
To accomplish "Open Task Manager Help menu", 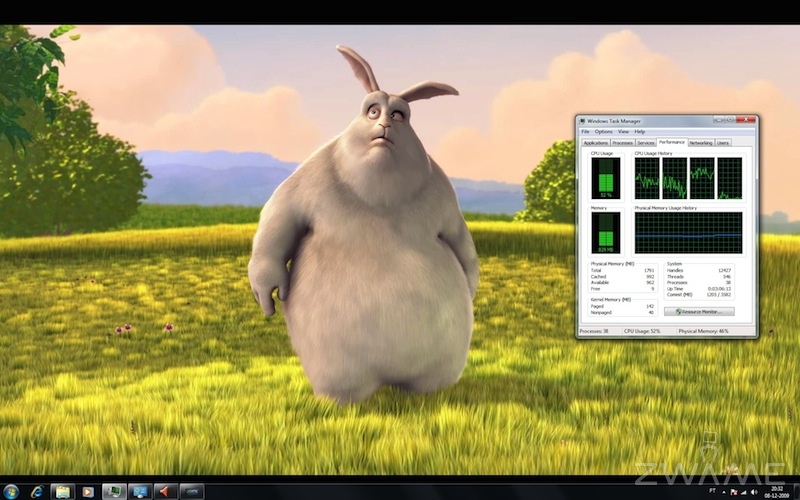I will tap(639, 132).
